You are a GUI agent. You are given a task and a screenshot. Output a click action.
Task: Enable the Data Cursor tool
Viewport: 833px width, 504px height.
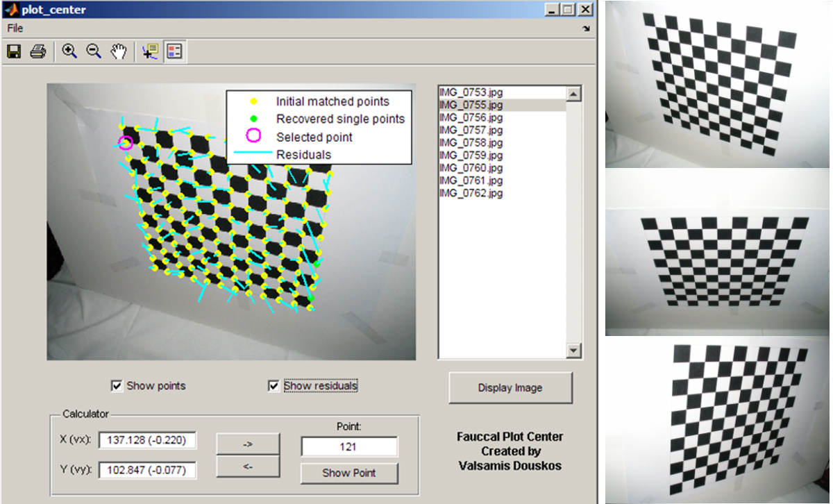tap(149, 51)
